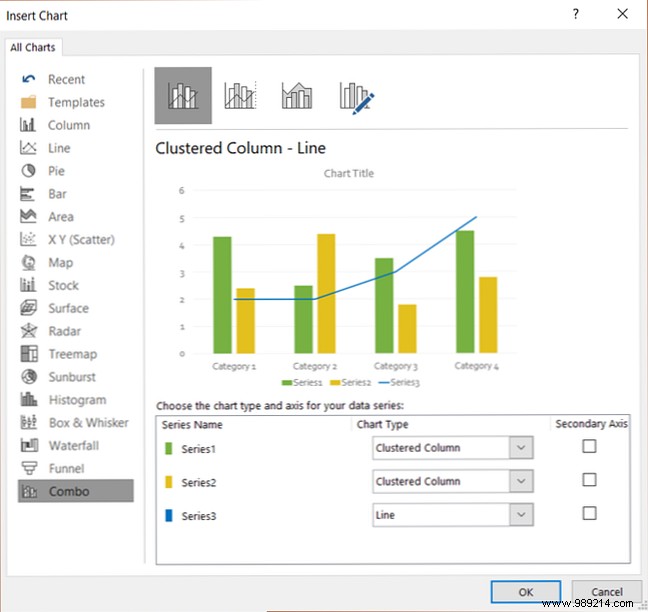Click the Series1 name in the table
Screen dimensions: 648x612
(199, 449)
